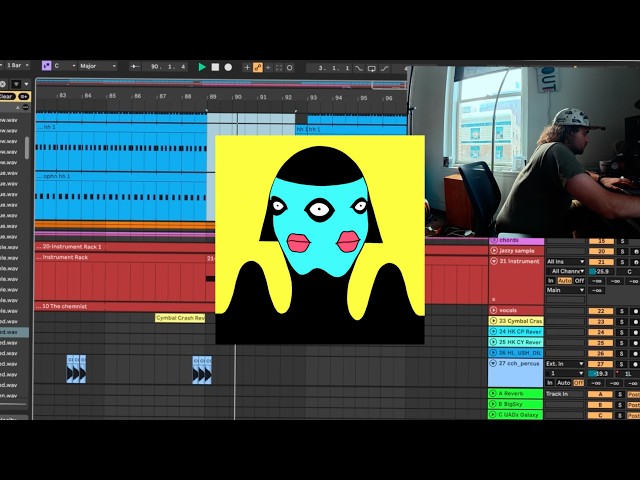The height and width of the screenshot is (480, 640).
Task: Toggle return A activator button
Action: click(x=600, y=394)
